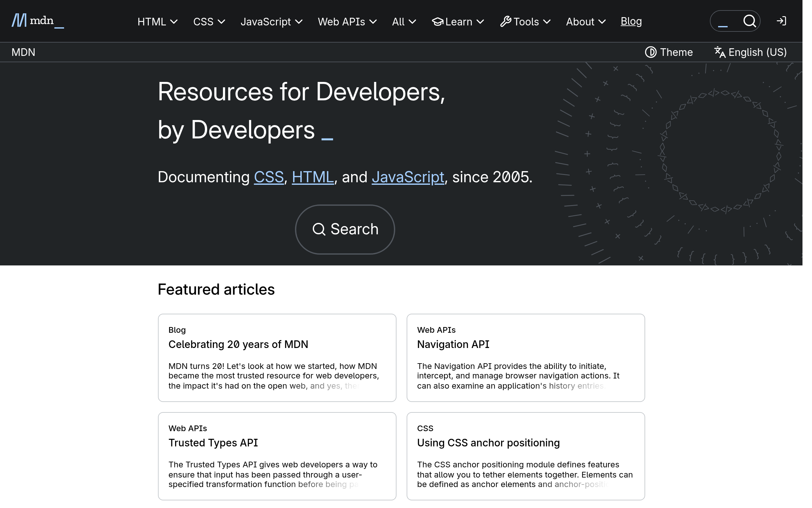Open the Navigation API article

(453, 344)
